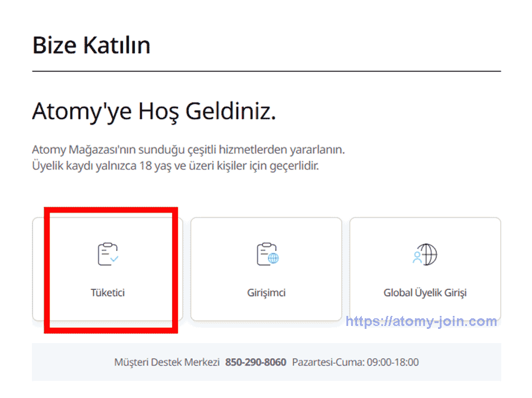
Task: Click the divider line under Bize Katılın
Action: [x=266, y=71]
